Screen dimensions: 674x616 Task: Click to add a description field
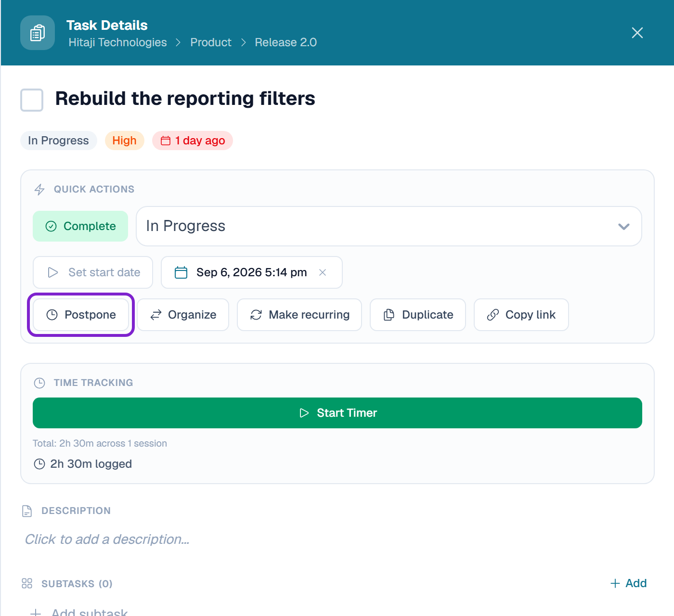pos(107,539)
